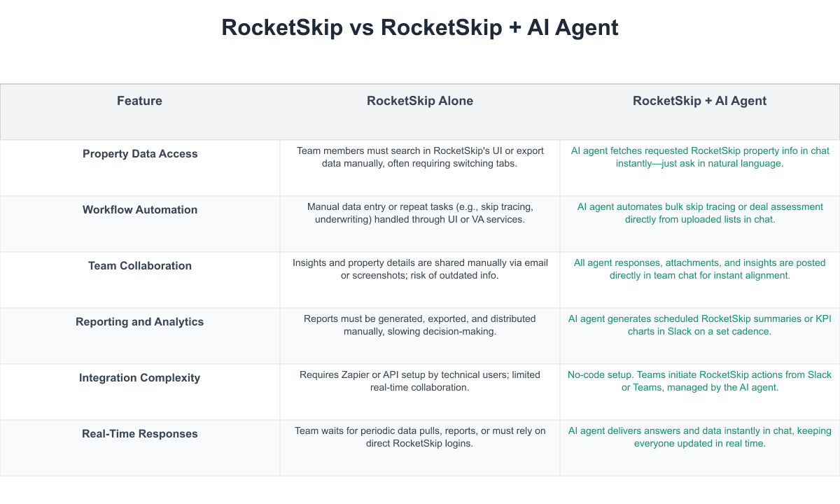Select the green text about KPI charts in Slack
840x504 pixels.
point(700,325)
